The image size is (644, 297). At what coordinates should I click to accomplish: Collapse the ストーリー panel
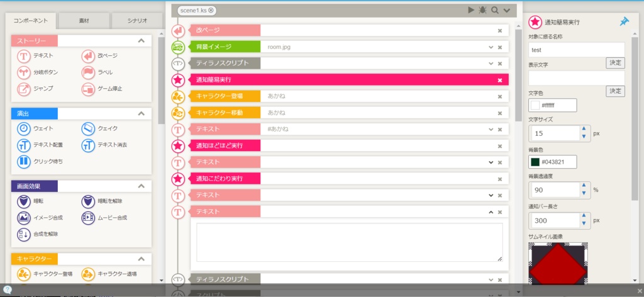click(142, 41)
